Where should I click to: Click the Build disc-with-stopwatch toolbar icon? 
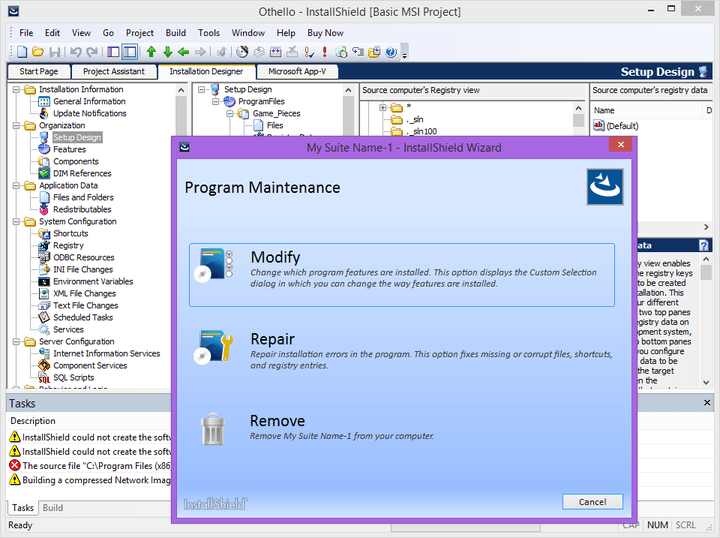coord(242,52)
